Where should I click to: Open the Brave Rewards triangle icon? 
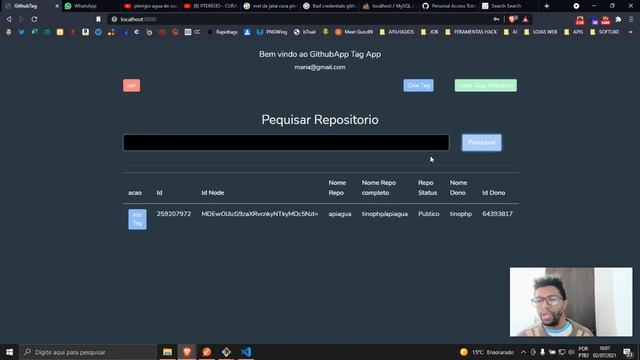[525, 19]
